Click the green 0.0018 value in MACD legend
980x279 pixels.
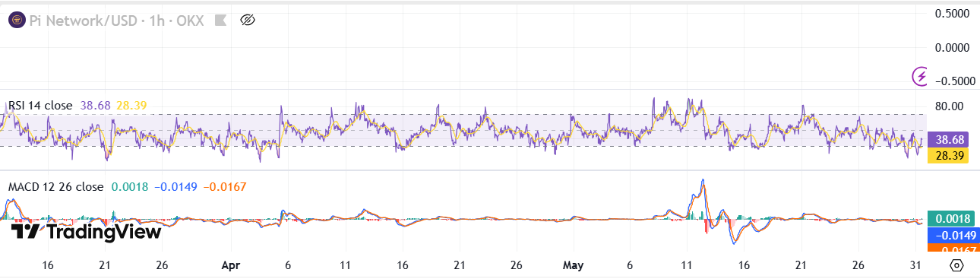coord(129,186)
